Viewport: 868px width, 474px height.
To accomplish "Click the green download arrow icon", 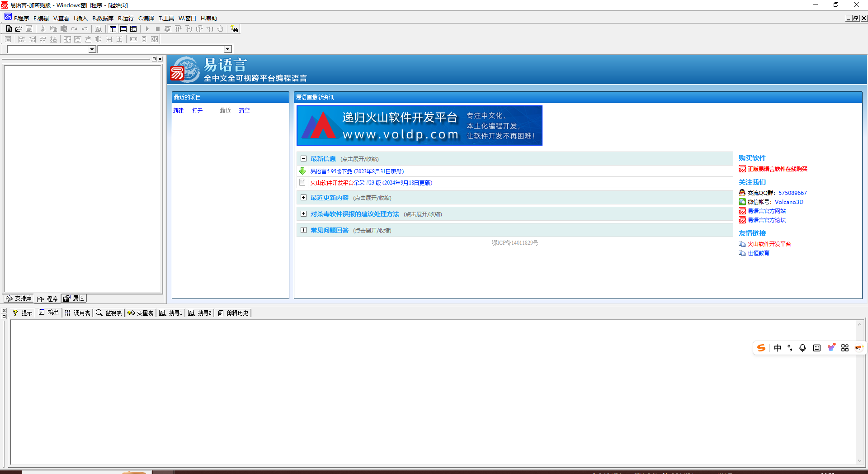I will tap(302, 171).
